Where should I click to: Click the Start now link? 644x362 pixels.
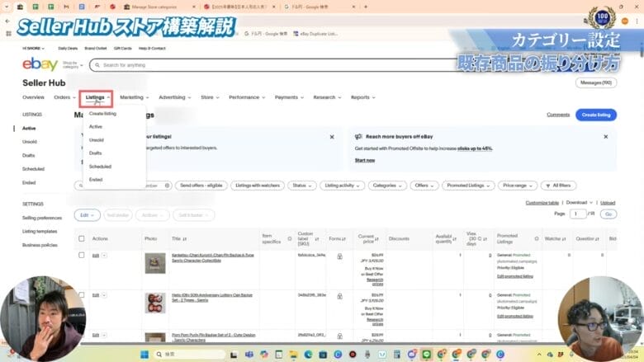[365, 160]
